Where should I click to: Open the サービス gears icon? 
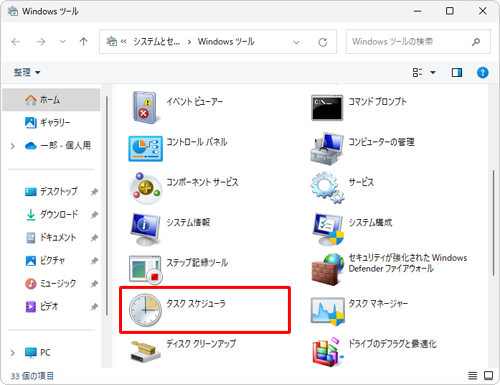pyautogui.click(x=327, y=188)
